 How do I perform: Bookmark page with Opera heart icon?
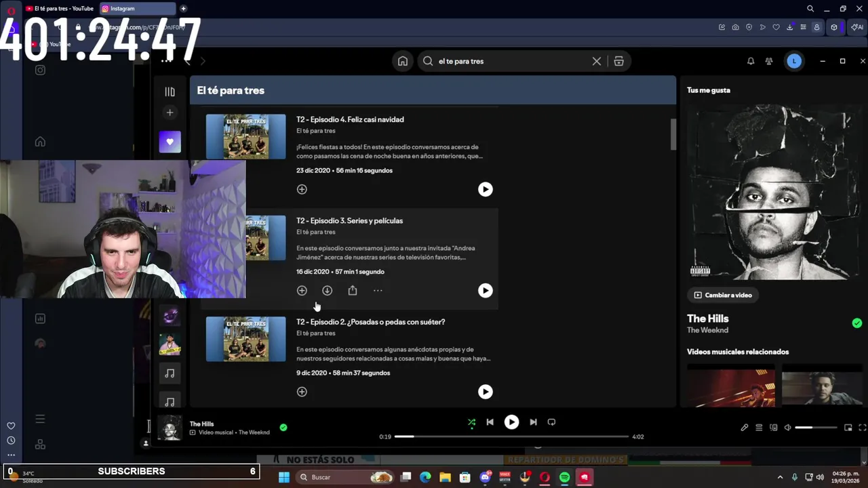pyautogui.click(x=776, y=27)
